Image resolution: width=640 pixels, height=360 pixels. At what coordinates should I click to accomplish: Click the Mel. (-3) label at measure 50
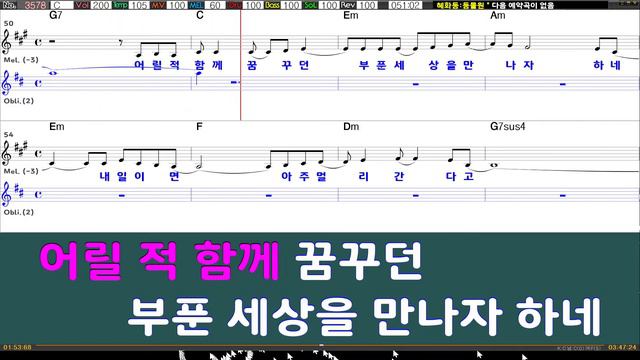[21, 60]
